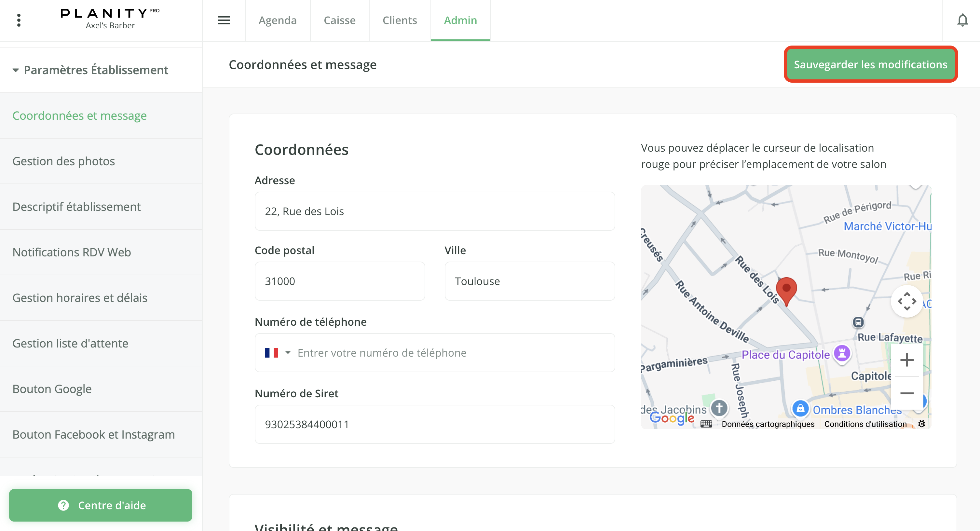Click the hamburger menu icon
The height and width of the screenshot is (531, 980).
(x=224, y=20)
